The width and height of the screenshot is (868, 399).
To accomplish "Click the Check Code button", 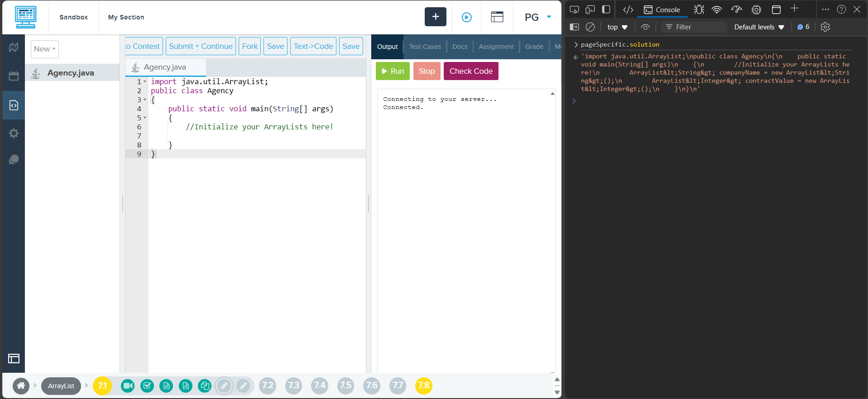I will (x=470, y=71).
